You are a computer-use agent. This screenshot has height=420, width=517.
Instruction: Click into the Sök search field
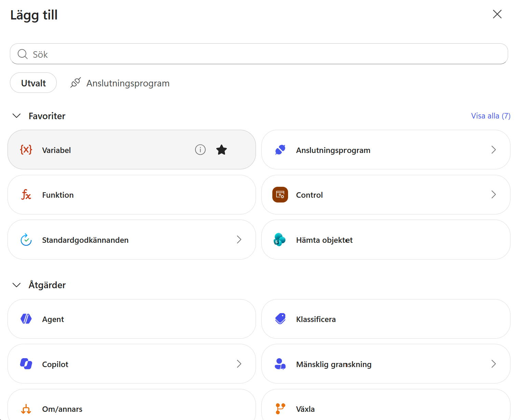pyautogui.click(x=259, y=54)
